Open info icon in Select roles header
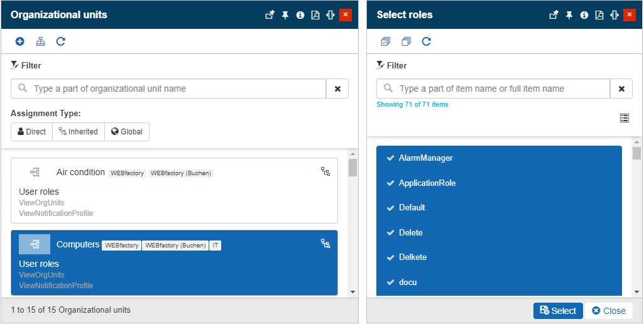This screenshot has height=324, width=644. tap(584, 15)
